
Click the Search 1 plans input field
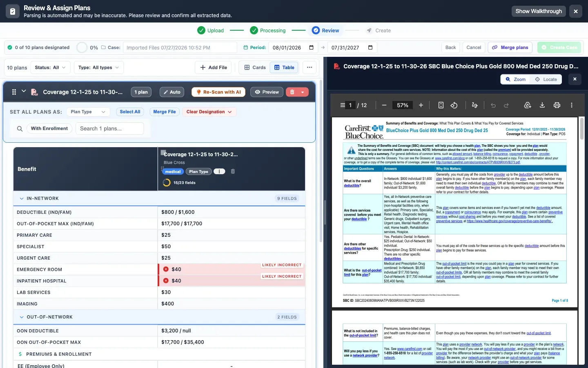coord(110,128)
